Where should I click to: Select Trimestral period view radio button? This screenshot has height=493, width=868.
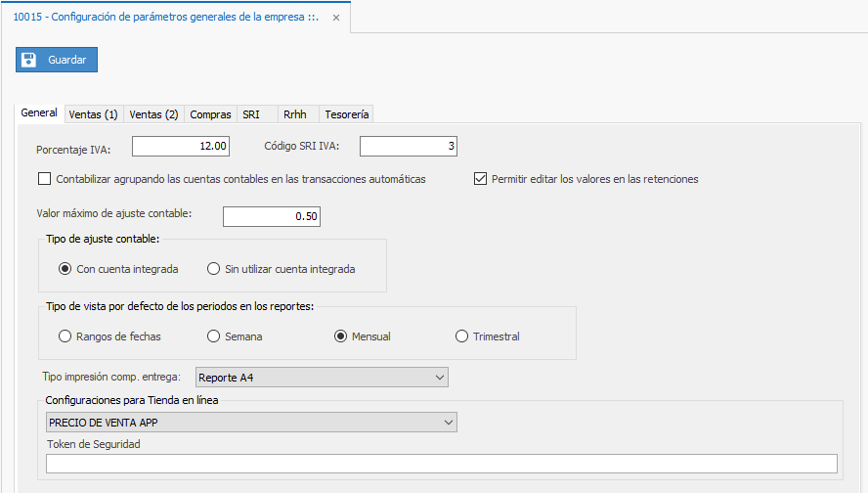coord(461,336)
